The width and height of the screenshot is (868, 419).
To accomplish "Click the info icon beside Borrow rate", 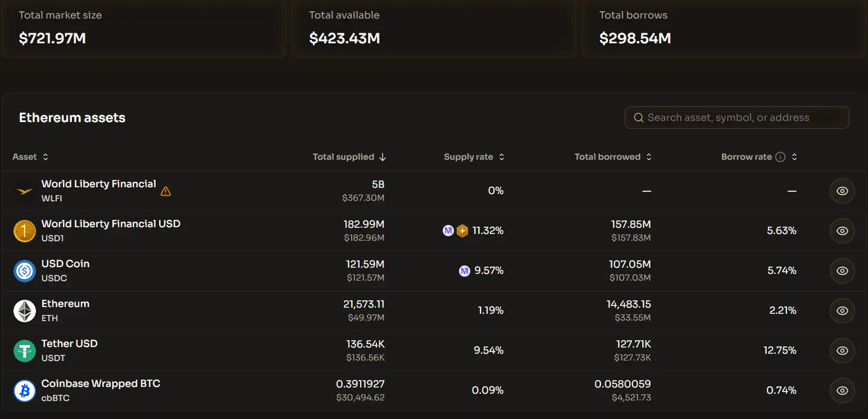I will pos(780,157).
